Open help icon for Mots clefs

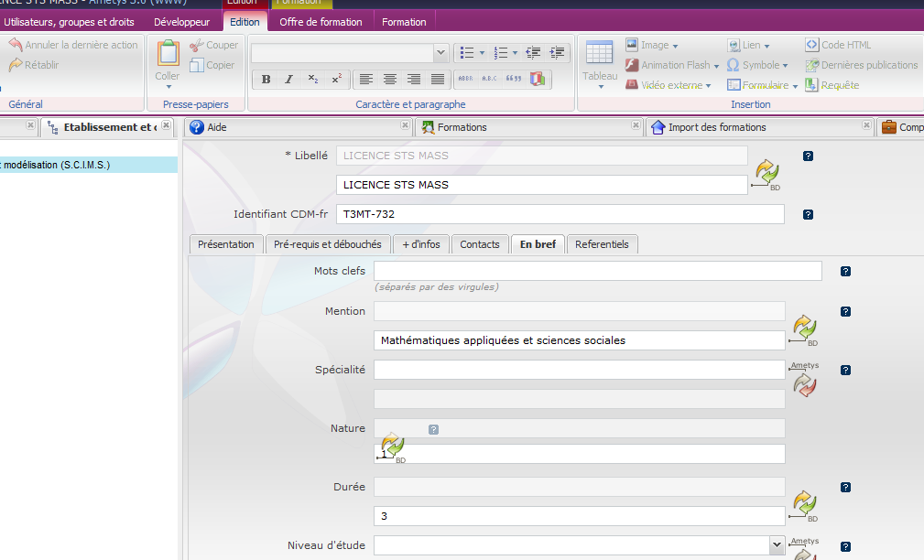(x=845, y=272)
